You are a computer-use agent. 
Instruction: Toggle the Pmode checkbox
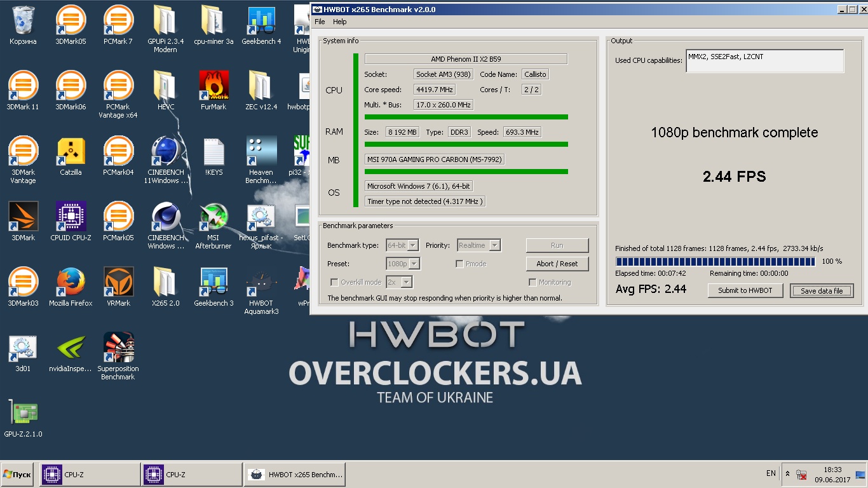(459, 264)
